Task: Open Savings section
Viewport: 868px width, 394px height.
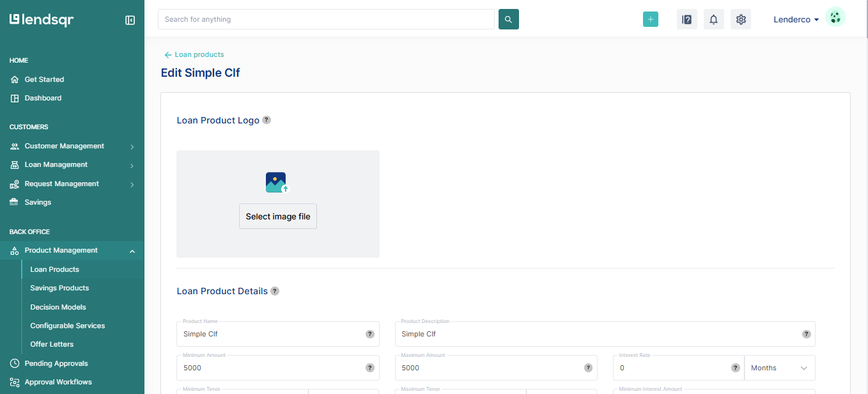Action: [38, 202]
